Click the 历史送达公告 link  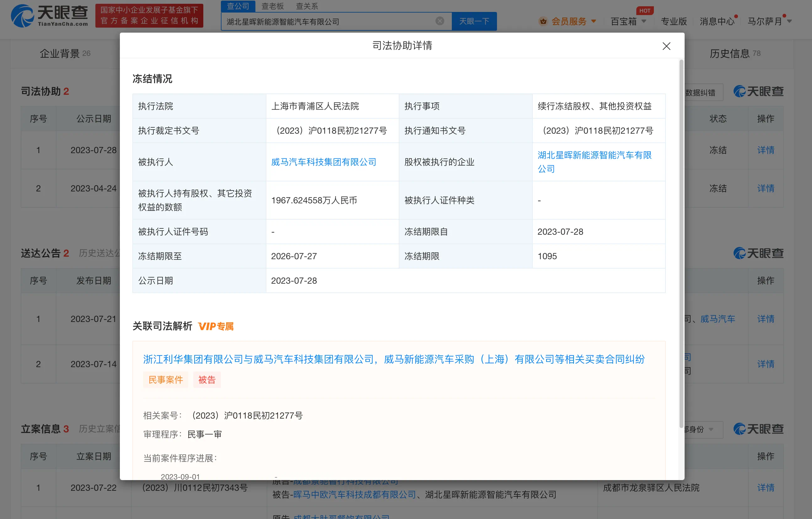point(99,253)
